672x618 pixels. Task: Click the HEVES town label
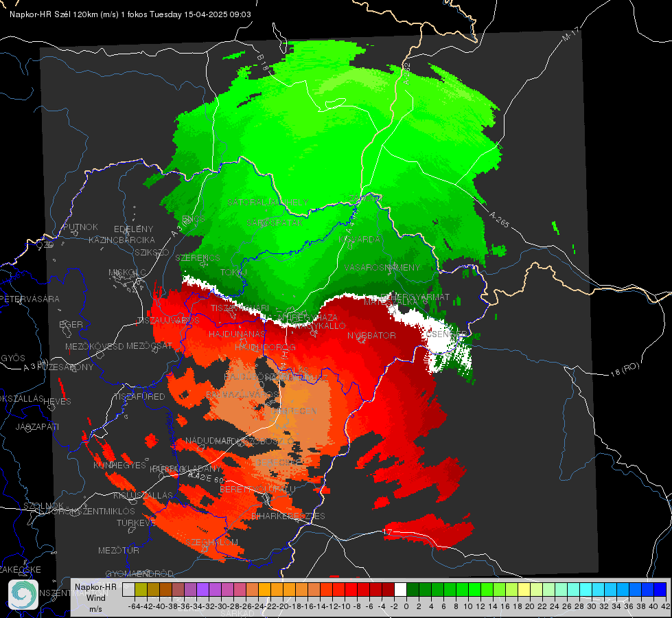click(57, 402)
